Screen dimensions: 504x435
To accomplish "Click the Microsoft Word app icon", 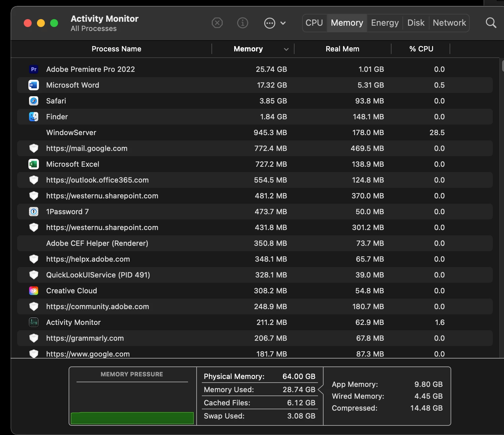I will click(34, 85).
